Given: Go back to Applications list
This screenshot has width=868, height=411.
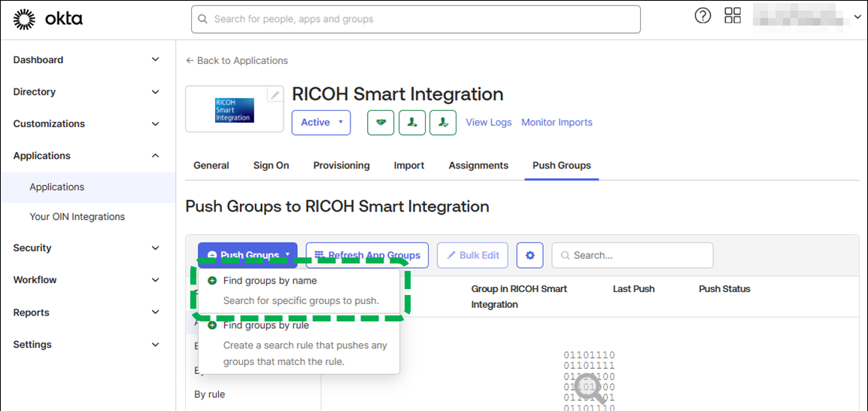Looking at the screenshot, I should coord(237,61).
